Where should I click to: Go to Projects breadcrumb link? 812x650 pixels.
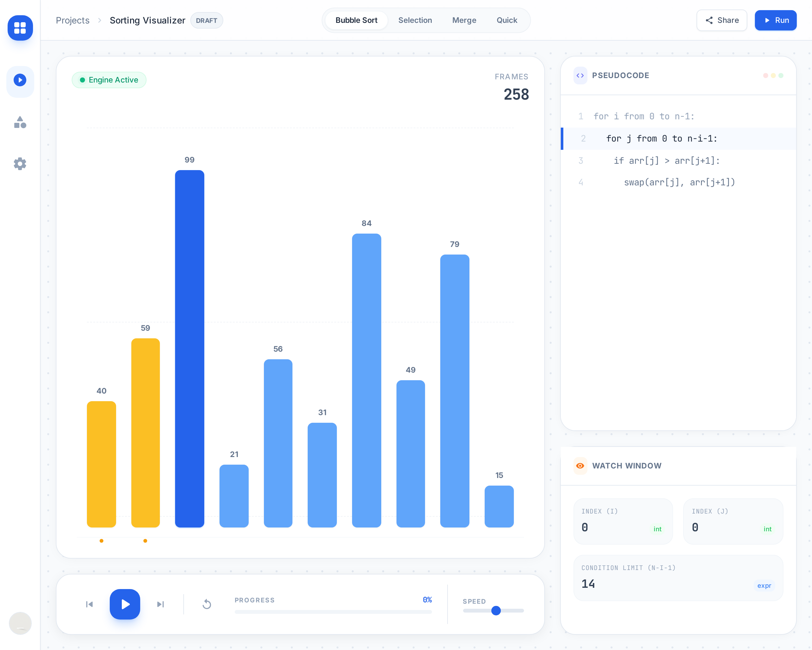point(73,20)
